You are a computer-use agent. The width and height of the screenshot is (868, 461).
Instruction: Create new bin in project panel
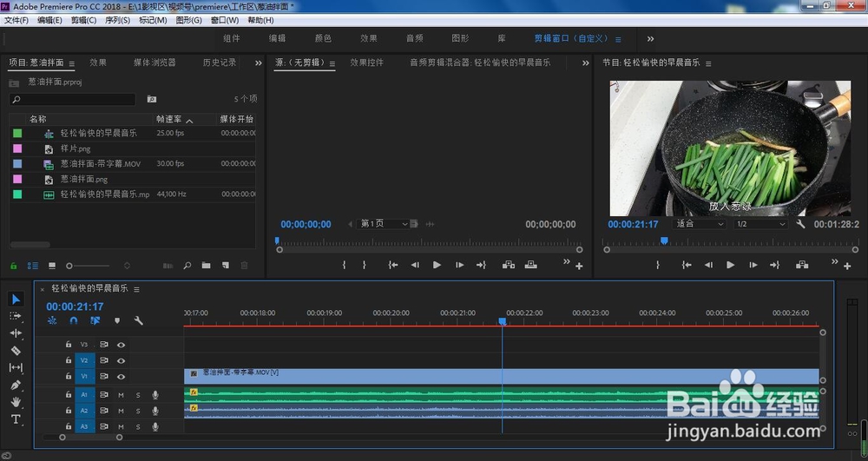(206, 266)
